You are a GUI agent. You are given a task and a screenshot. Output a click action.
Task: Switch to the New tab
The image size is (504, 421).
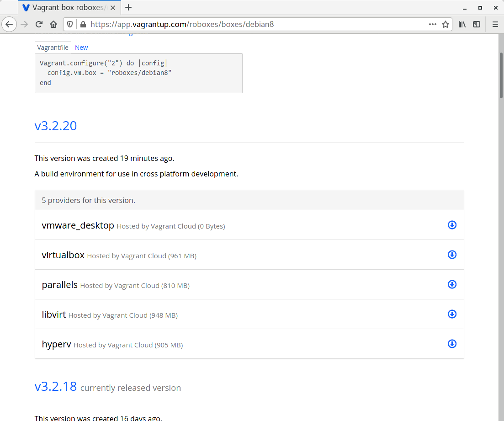(81, 47)
